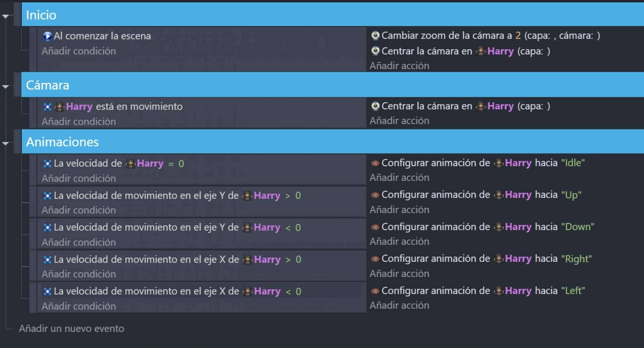Click the scene start condition icon
Viewport: 644px width, 348px height.
[x=47, y=36]
